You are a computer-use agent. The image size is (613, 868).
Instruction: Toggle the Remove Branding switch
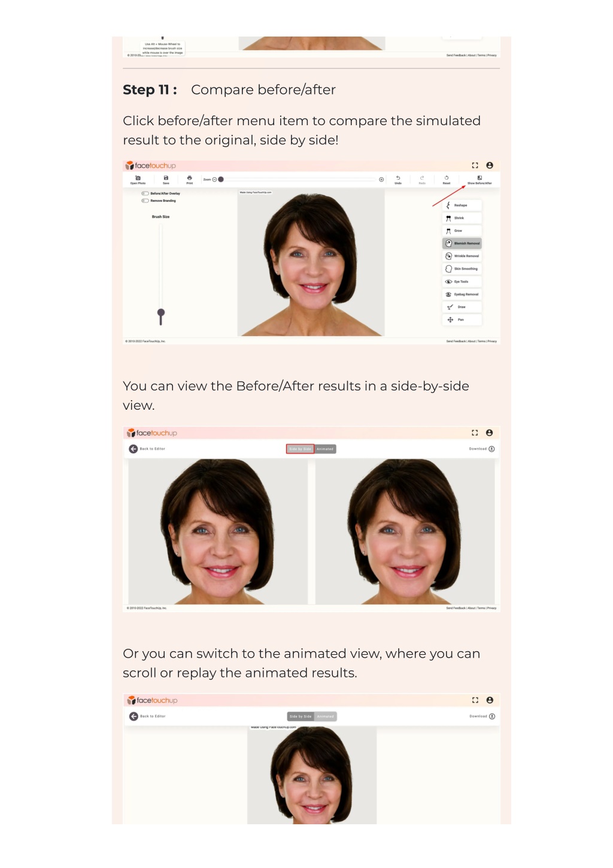145,201
